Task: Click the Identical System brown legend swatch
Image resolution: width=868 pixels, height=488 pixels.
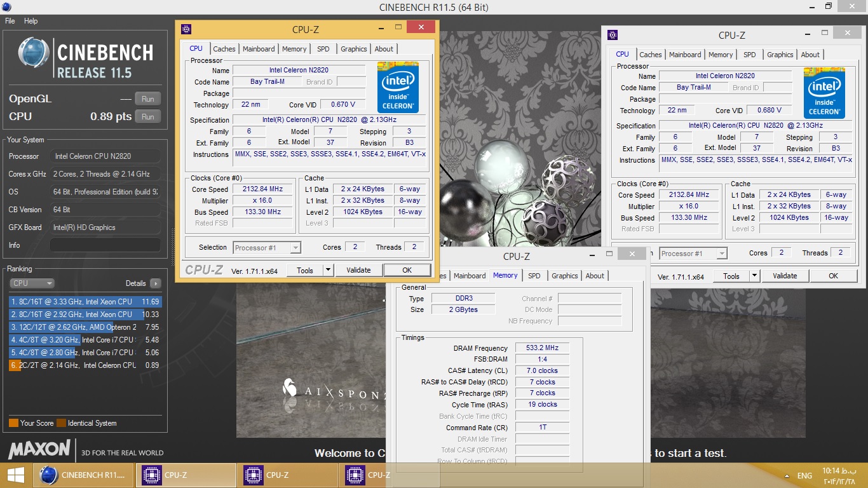Action: pyautogui.click(x=61, y=423)
